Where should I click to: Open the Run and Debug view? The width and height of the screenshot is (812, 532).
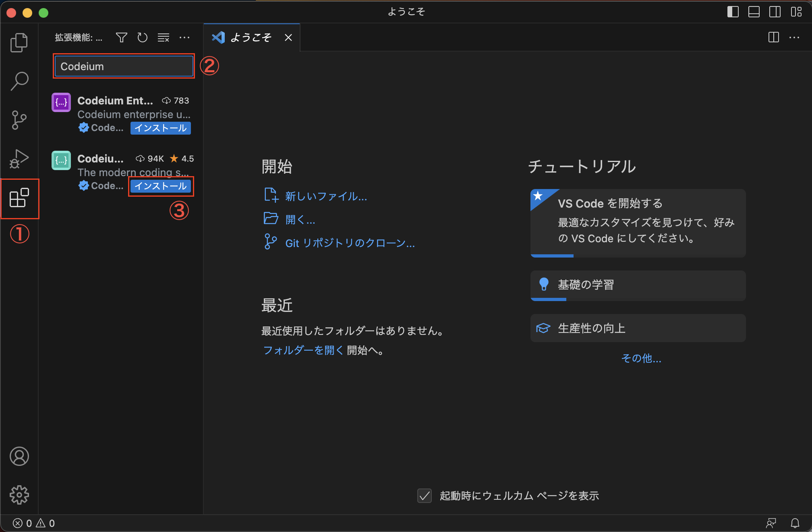tap(19, 159)
